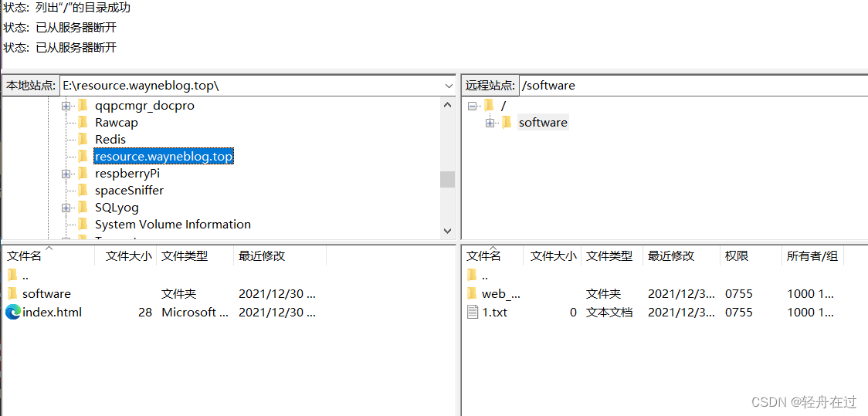This screenshot has width=868, height=416.
Task: Click the local software folder icon
Action: coord(12,294)
